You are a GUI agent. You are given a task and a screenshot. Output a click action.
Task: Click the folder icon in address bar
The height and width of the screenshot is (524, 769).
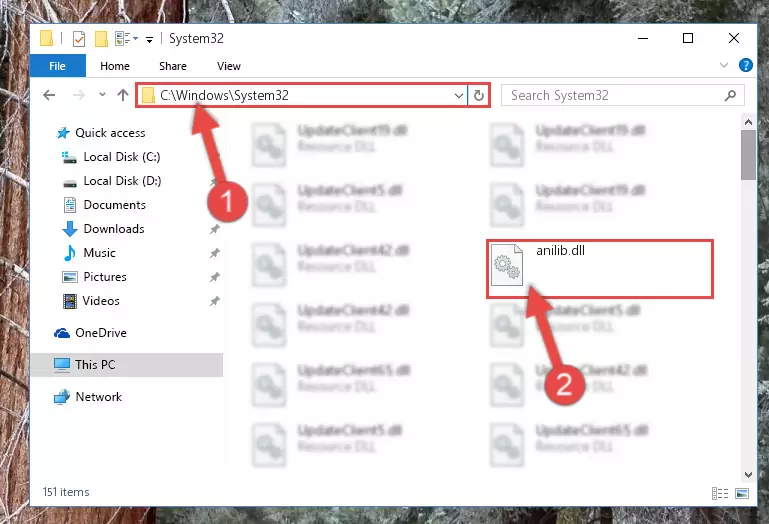click(x=148, y=95)
